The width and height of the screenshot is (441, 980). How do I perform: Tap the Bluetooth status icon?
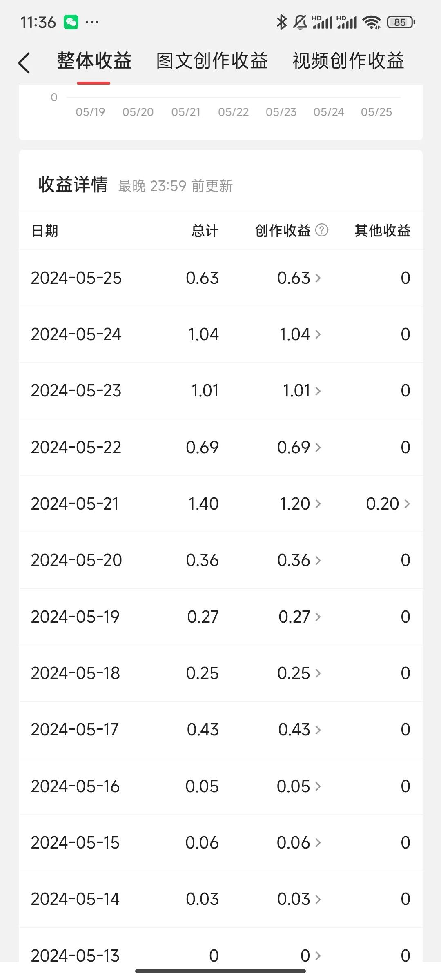coord(281,22)
